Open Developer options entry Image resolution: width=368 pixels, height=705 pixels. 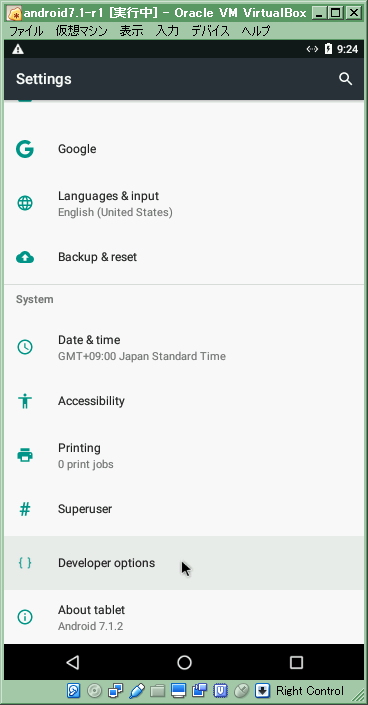point(184,563)
